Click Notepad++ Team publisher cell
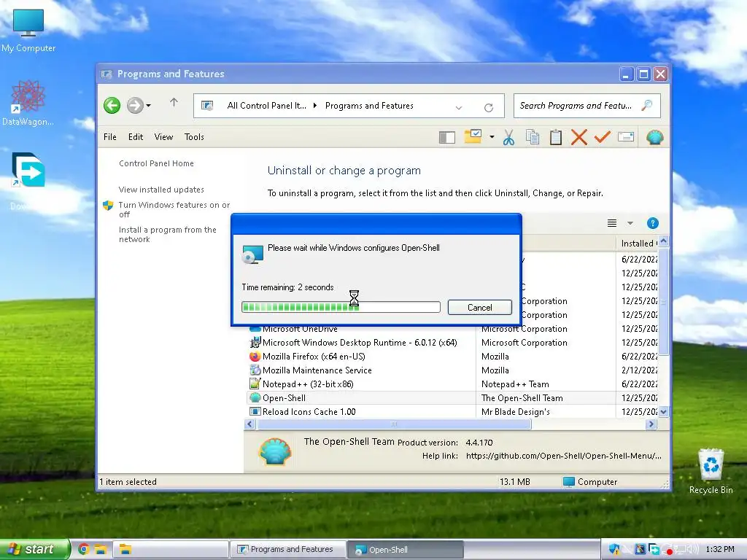The height and width of the screenshot is (560, 747). click(x=515, y=384)
